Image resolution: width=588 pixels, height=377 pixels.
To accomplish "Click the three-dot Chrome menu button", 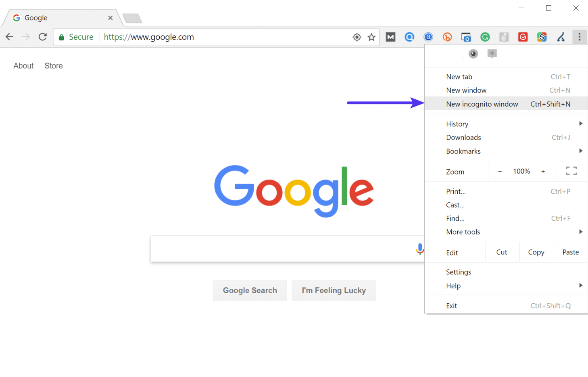I will coord(580,37).
